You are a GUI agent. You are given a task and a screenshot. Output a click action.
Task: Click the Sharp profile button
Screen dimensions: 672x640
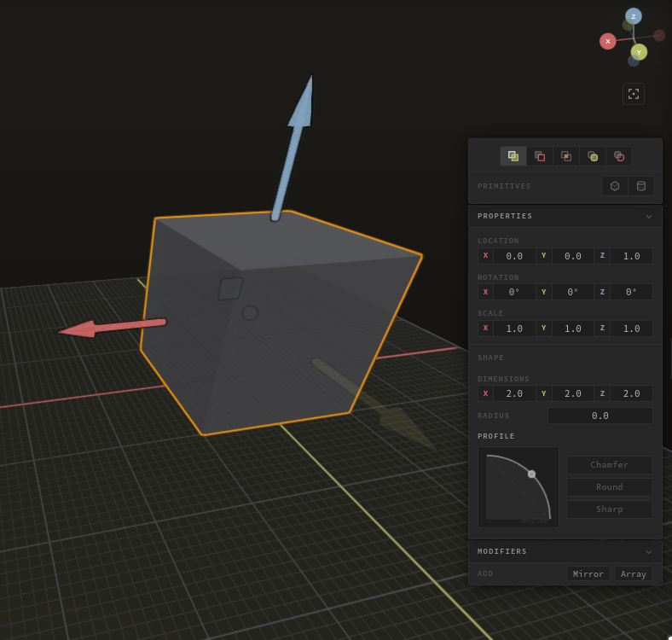coord(610,509)
